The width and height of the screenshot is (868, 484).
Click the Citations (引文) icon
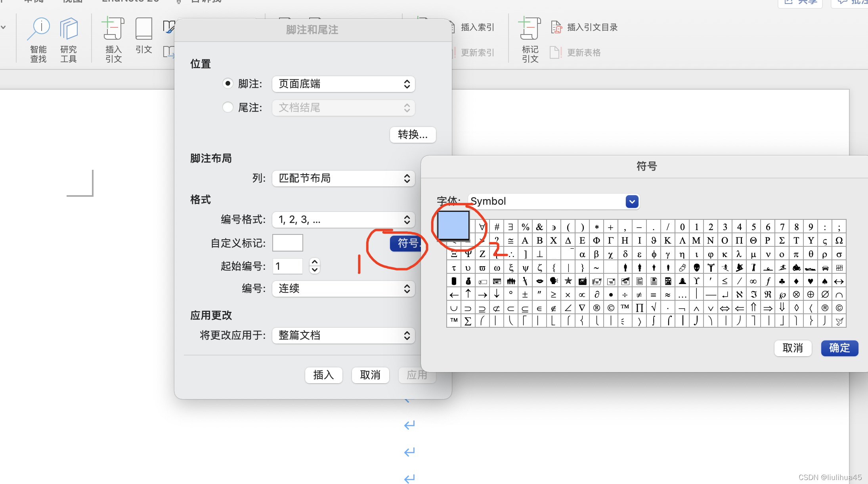(143, 36)
